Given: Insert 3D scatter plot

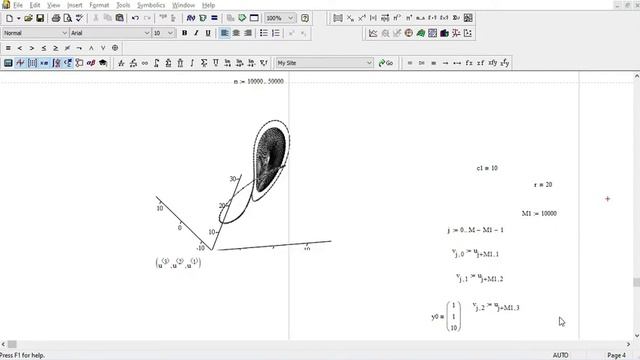Looking at the screenshot, I should (x=456, y=33).
